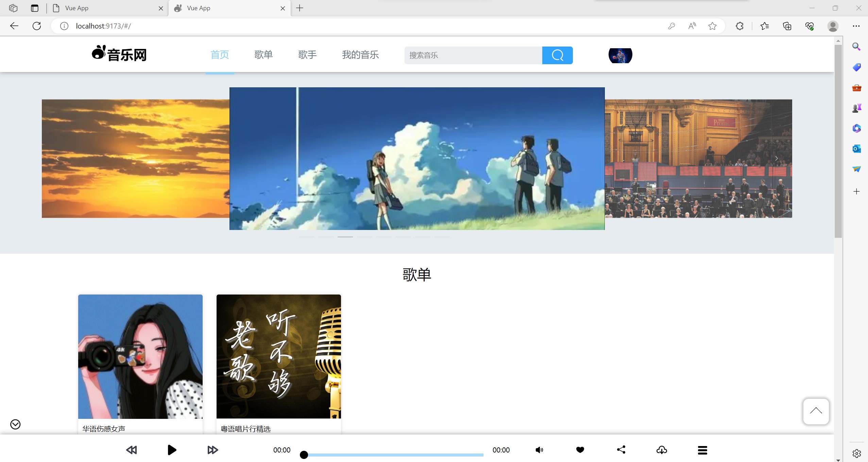Go back with the browser back arrow
This screenshot has width=868, height=462.
(14, 26)
